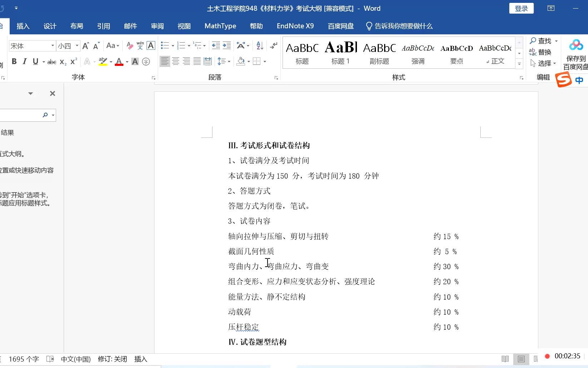Open the MathType tab

pyautogui.click(x=220, y=26)
